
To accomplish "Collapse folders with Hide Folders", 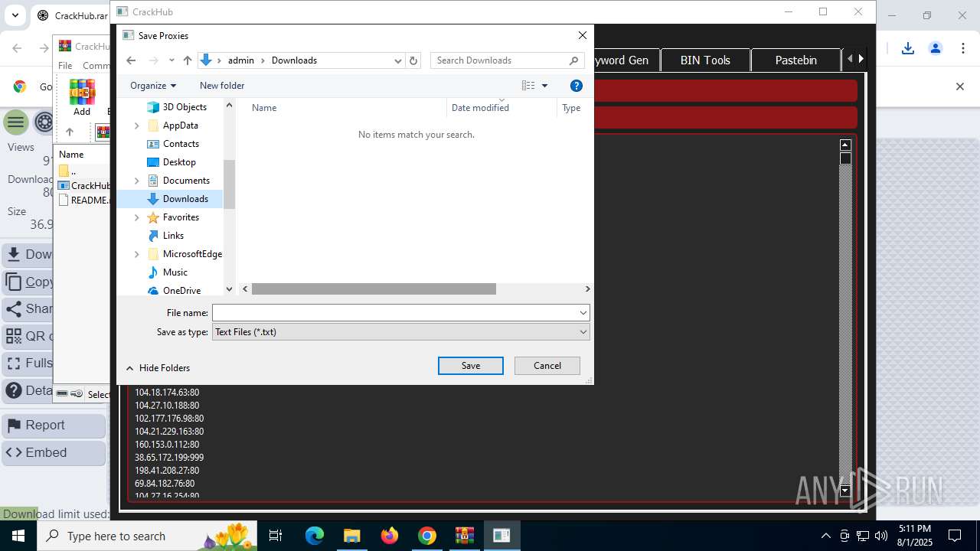I will [x=158, y=368].
